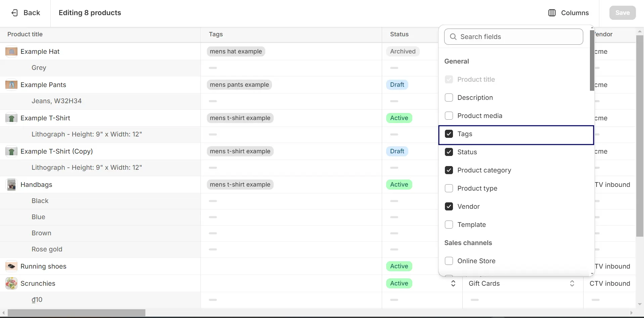
Task: Open the Scrunchies status dropdown arrows
Action: coord(453,283)
